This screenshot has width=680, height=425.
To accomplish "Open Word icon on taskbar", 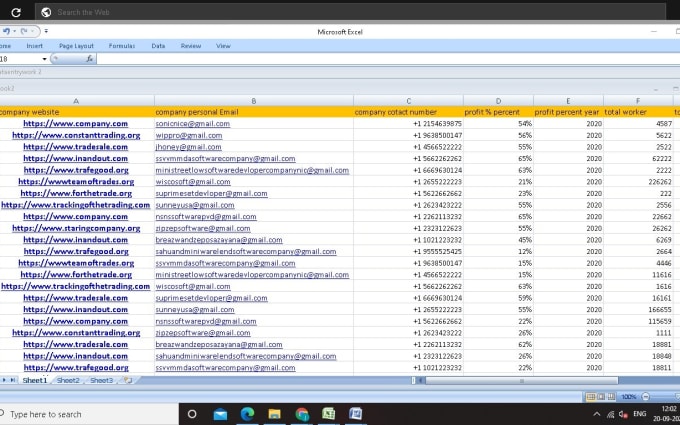I will tap(355, 414).
